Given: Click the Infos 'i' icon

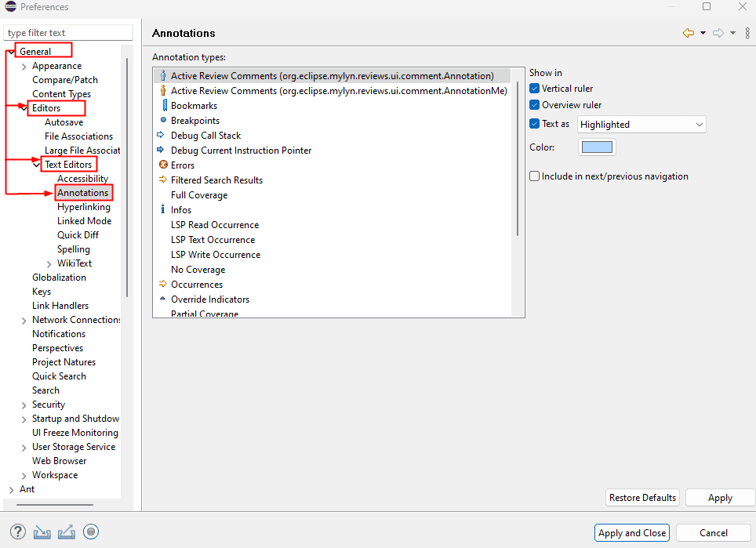Looking at the screenshot, I should [x=162, y=209].
